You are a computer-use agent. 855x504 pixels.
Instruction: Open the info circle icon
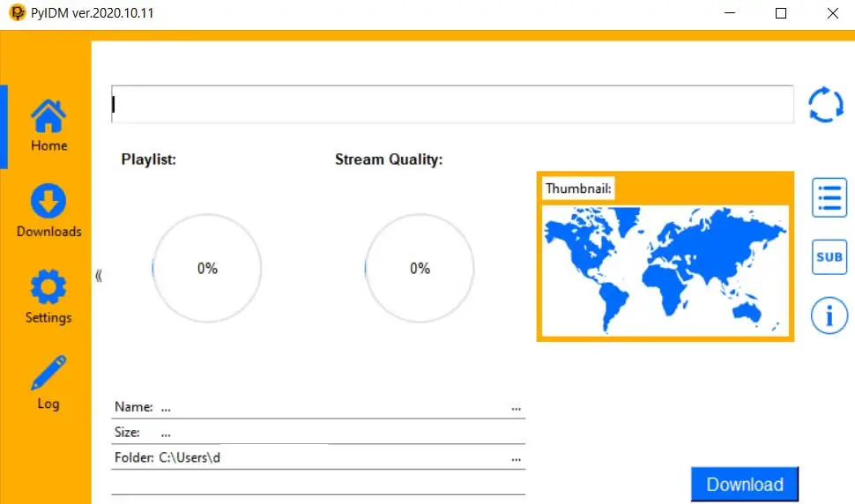coord(829,315)
